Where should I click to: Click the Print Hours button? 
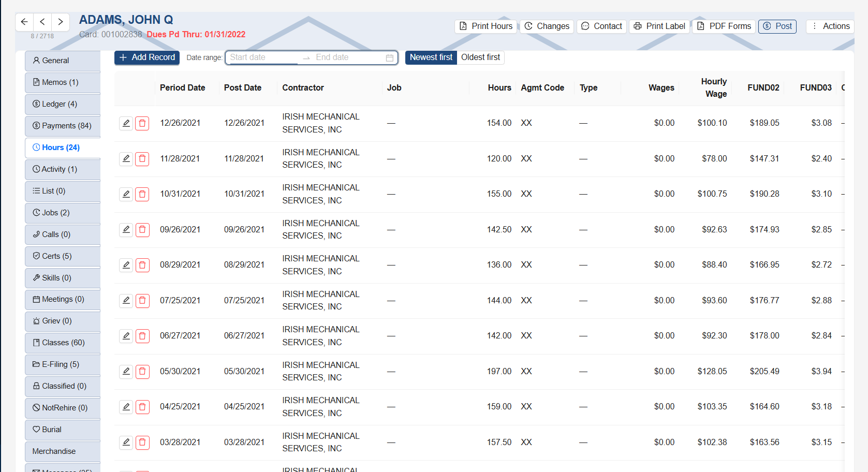tap(486, 26)
